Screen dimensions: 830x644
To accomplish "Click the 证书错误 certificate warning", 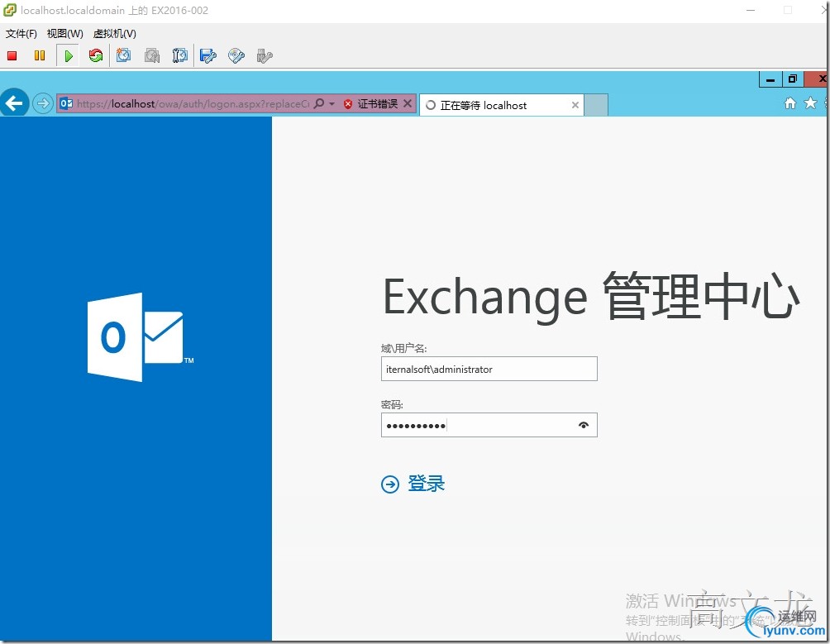I will (371, 103).
